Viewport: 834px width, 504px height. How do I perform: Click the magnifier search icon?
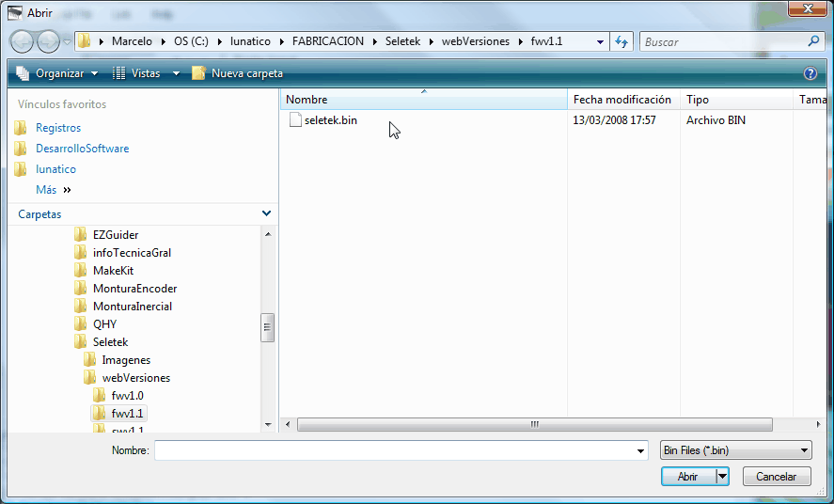click(x=813, y=41)
